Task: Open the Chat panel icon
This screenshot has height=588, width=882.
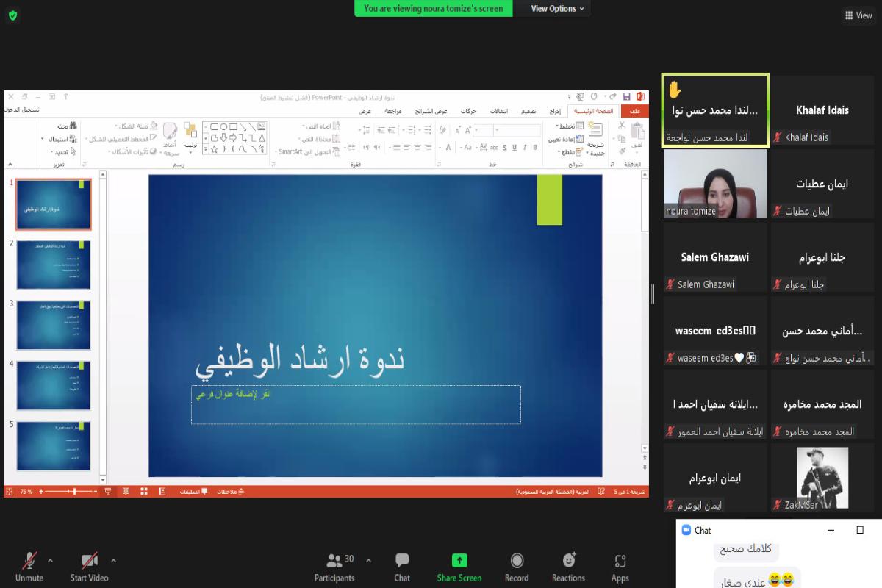Action: point(402,562)
